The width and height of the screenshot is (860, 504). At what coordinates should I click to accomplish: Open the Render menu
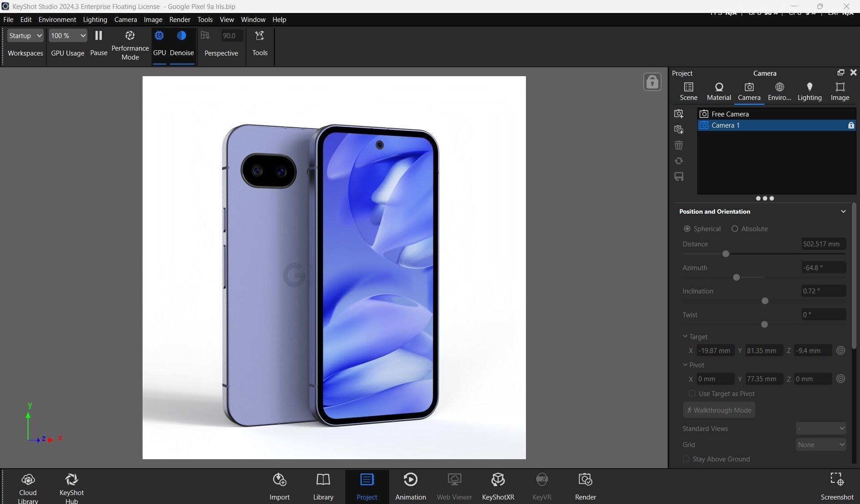[180, 20]
